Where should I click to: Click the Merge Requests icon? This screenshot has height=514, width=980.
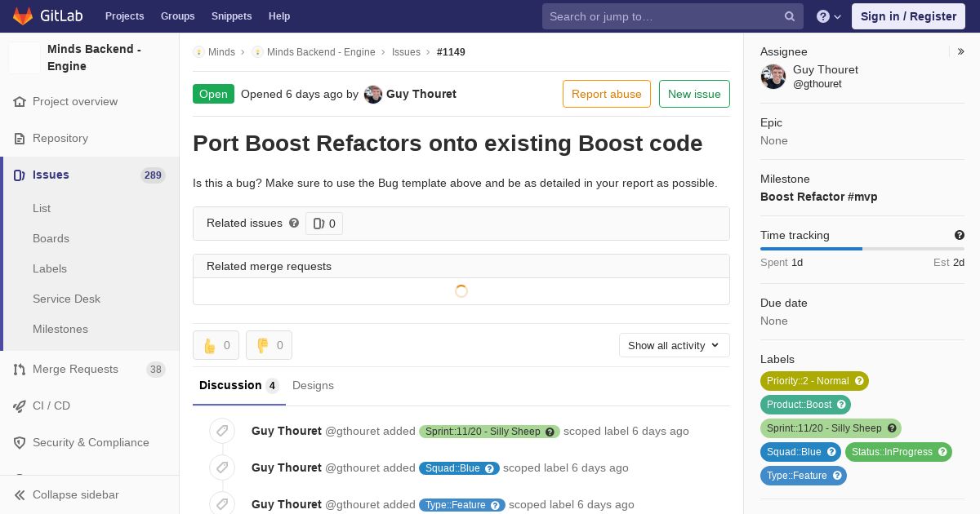(20, 370)
